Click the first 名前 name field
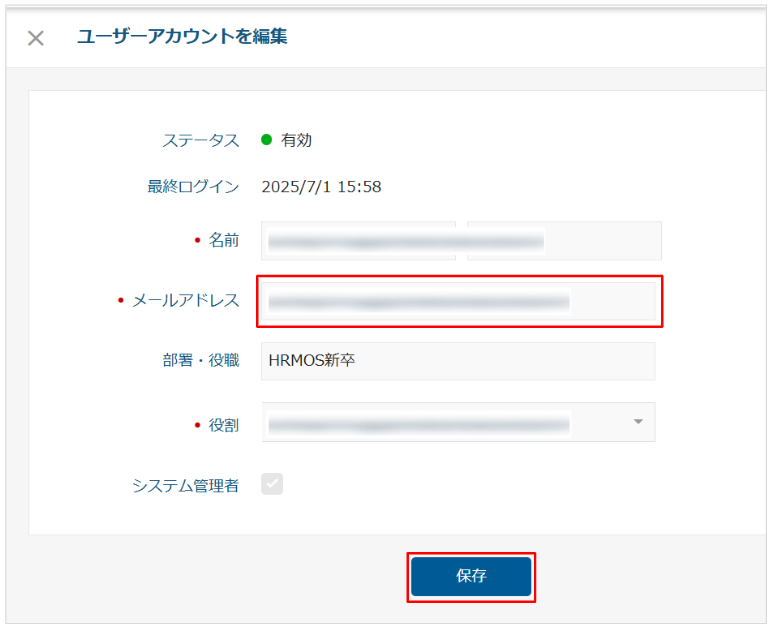The image size is (773, 632). pos(357,241)
